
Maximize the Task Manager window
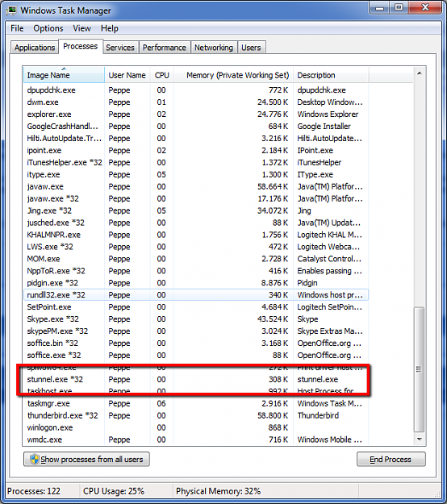click(x=399, y=8)
